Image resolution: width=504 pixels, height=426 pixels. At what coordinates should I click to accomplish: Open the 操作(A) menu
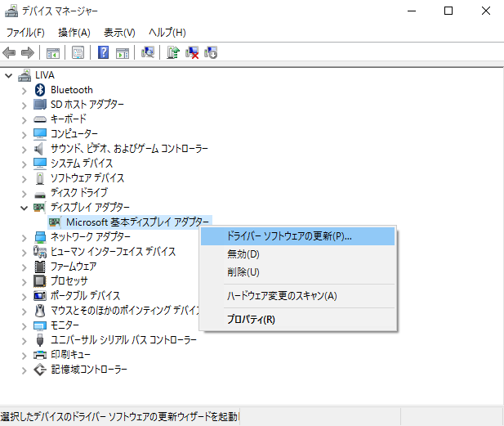point(74,33)
